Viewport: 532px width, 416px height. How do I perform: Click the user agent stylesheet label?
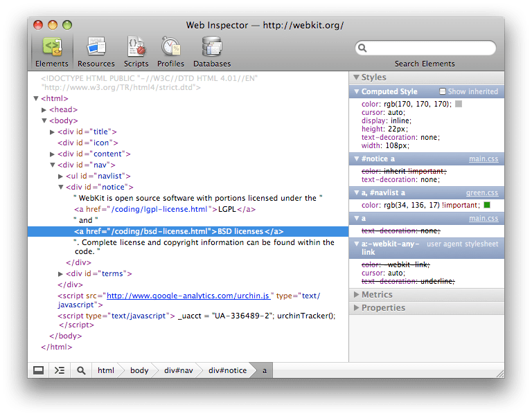click(463, 244)
